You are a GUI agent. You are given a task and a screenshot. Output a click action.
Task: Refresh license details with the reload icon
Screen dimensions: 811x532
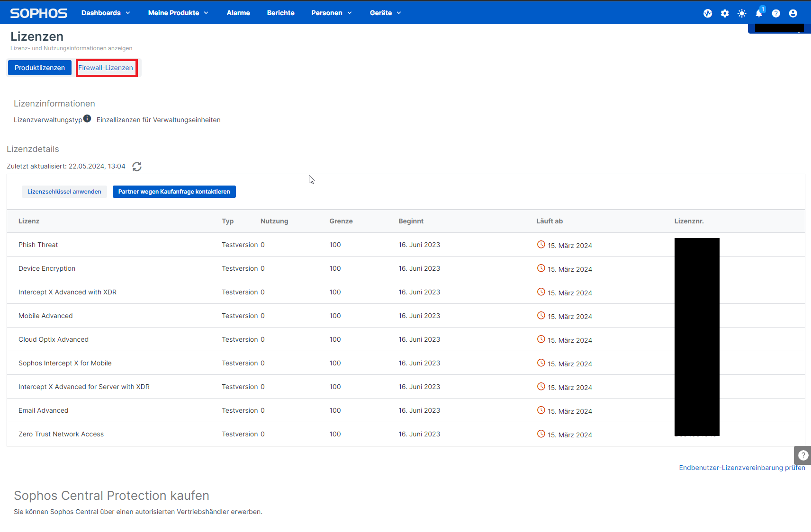tap(137, 167)
